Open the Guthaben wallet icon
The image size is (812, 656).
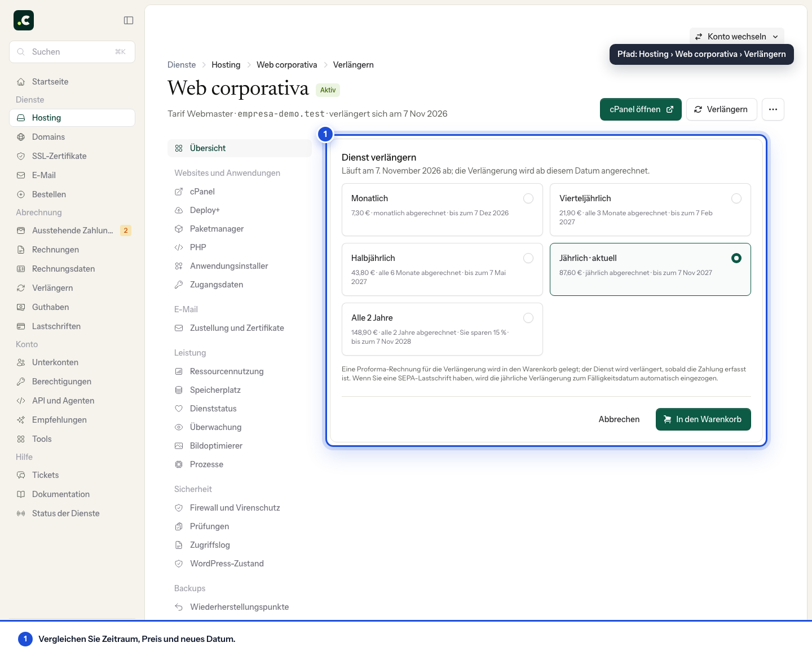21,307
